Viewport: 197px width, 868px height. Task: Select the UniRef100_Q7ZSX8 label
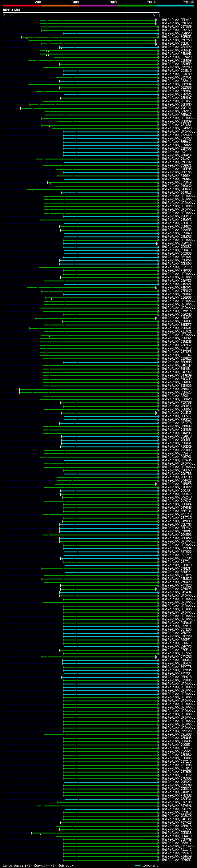pyautogui.click(x=177, y=135)
